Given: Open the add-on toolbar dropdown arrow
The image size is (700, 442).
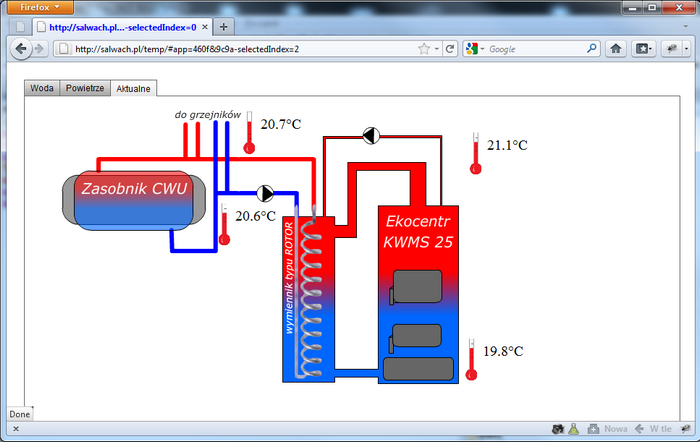Looking at the screenshot, I should click(x=686, y=49).
